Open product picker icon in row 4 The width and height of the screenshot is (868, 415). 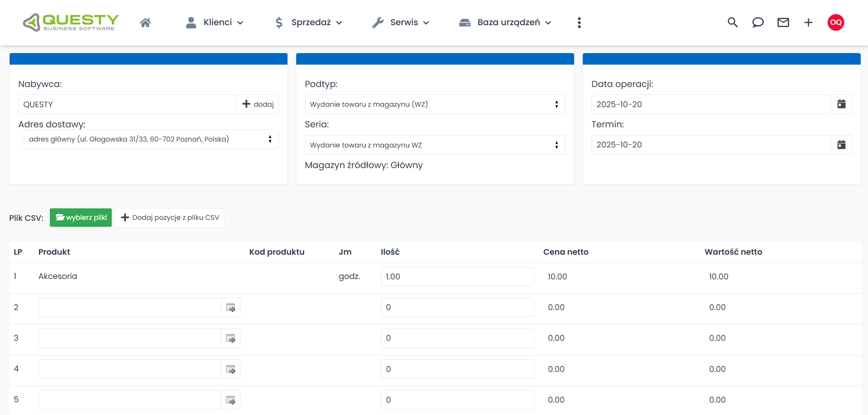tap(231, 369)
